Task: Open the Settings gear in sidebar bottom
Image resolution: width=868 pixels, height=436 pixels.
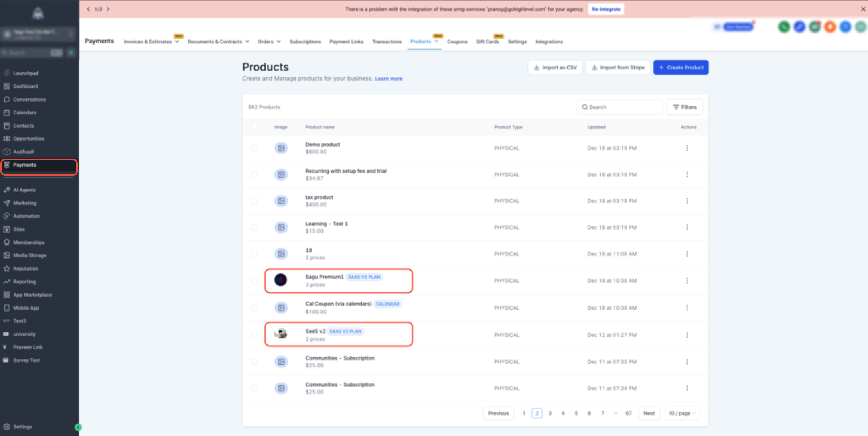Action: (x=7, y=426)
